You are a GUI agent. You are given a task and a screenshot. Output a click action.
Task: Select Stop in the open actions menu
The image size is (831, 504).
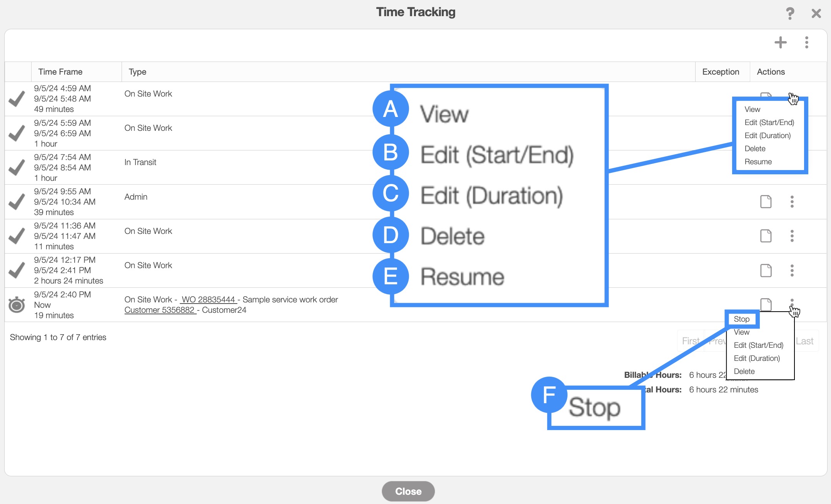(741, 319)
